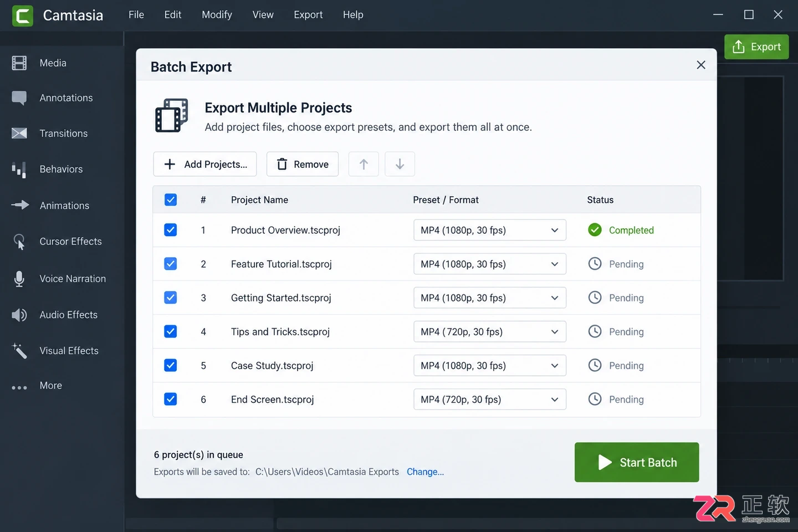Open the Modify menu
This screenshot has width=798, height=532.
[x=217, y=15]
